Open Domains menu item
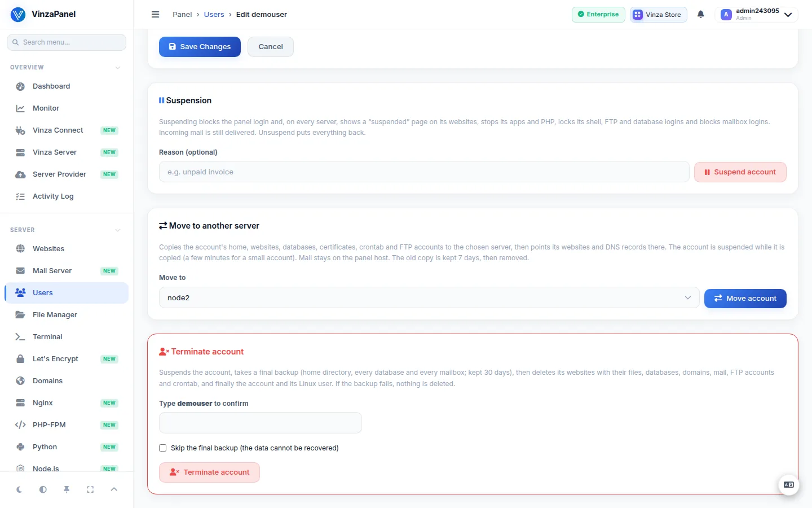This screenshot has width=812, height=508. tap(67, 381)
